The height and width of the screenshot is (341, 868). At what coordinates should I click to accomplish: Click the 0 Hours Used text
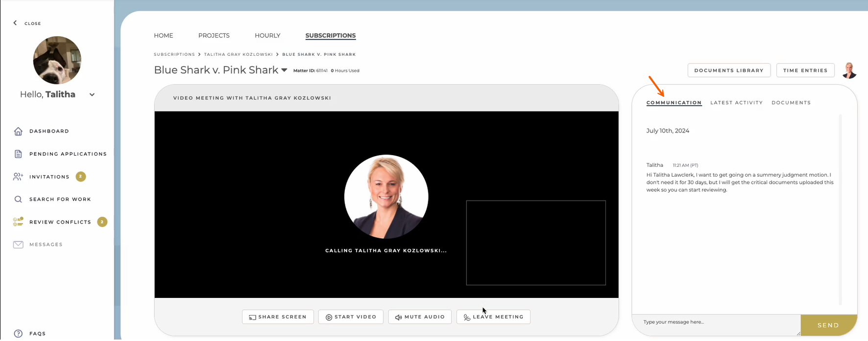coord(345,71)
